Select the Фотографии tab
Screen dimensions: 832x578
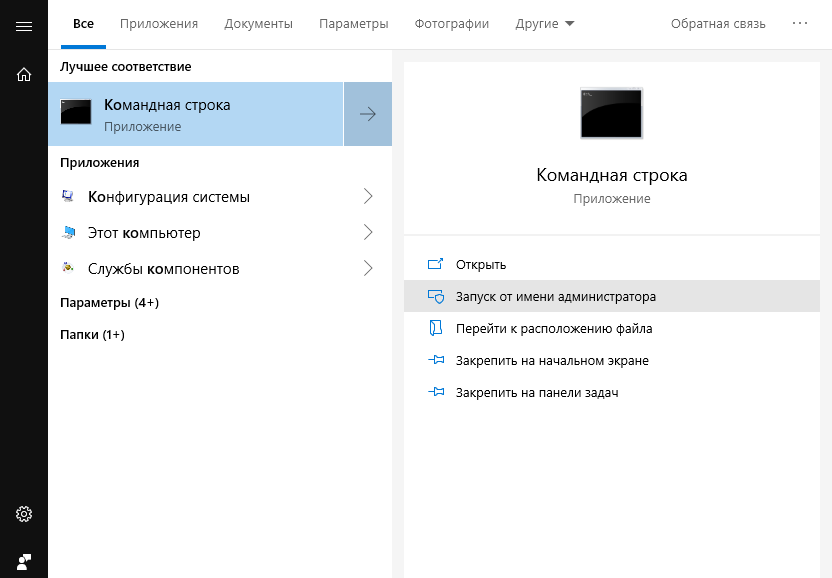[451, 23]
